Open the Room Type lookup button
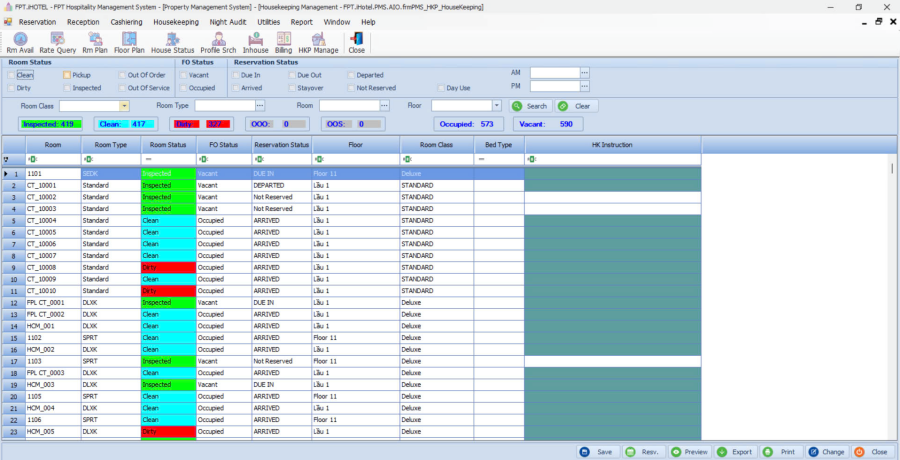This screenshot has height=460, width=900. coord(260,105)
